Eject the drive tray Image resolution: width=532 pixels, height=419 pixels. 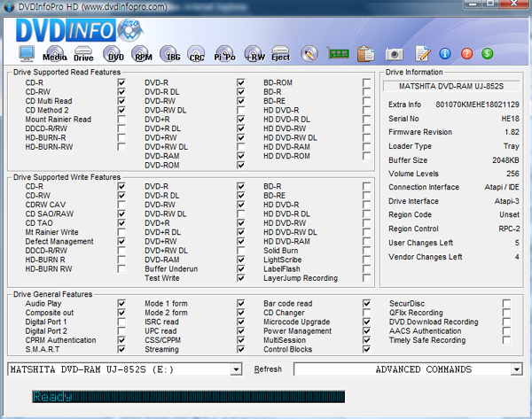280,53
